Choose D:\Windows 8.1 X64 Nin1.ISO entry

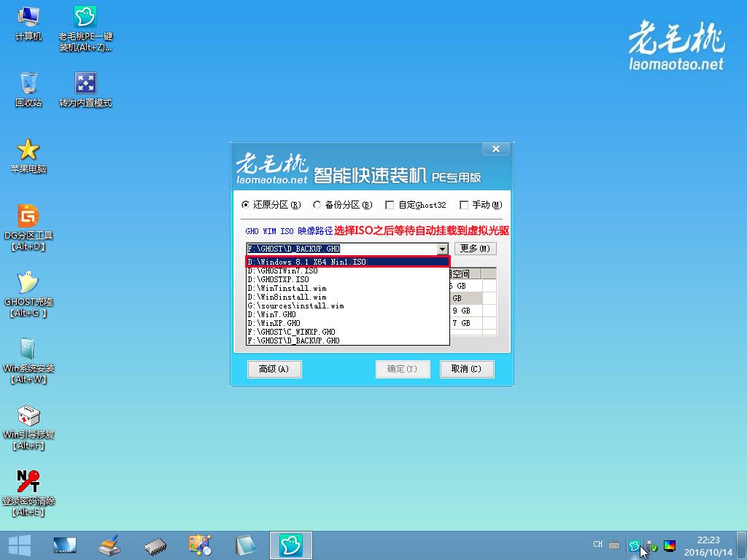click(347, 262)
